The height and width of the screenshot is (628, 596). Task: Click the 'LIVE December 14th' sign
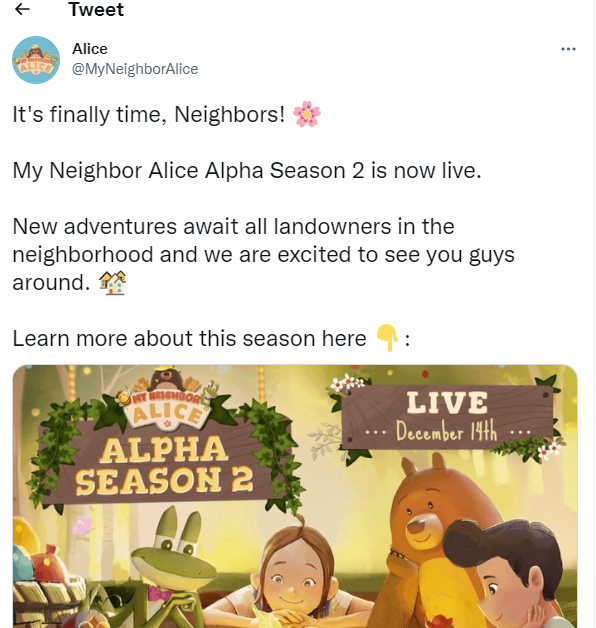(447, 417)
